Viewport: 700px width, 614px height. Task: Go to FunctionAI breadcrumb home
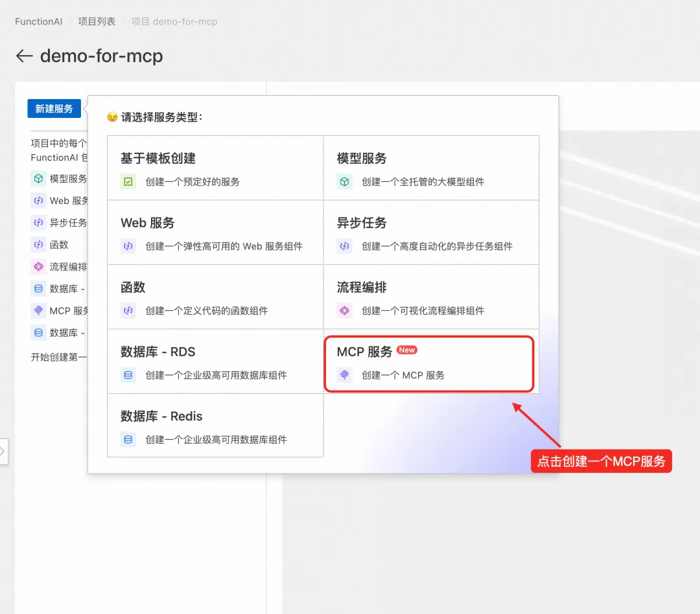[38, 21]
